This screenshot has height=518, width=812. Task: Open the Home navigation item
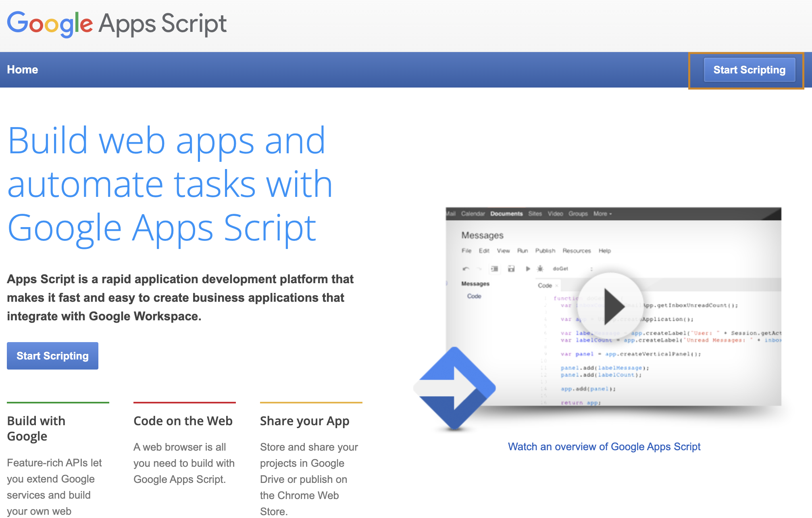[x=23, y=70]
